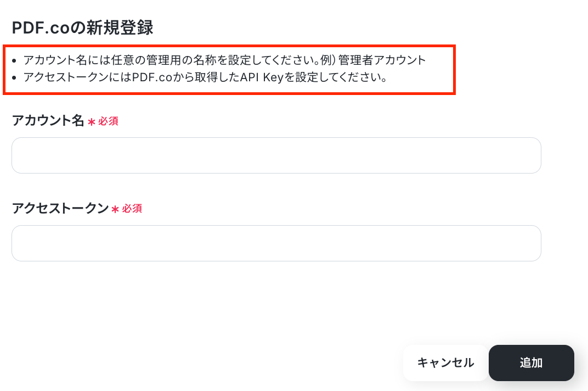588x391 pixels.
Task: Click the bullet dot of the first instruction
Action: (14, 61)
